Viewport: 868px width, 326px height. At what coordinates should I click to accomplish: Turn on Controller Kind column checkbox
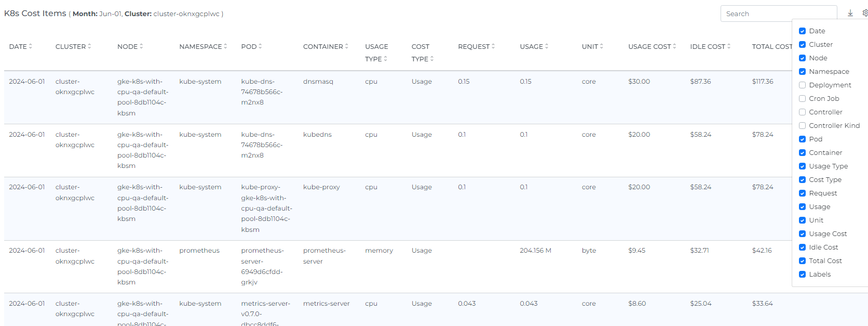click(802, 126)
